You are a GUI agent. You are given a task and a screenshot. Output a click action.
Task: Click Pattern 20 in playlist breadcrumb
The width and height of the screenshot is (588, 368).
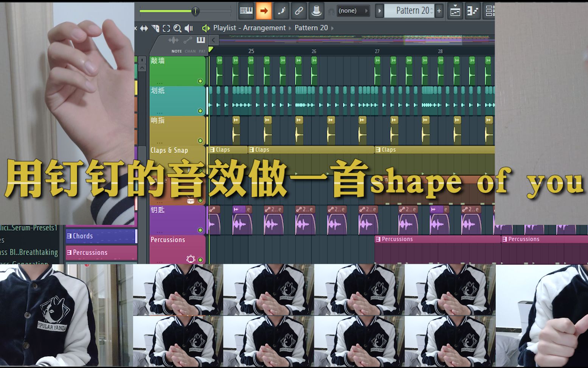tap(311, 28)
